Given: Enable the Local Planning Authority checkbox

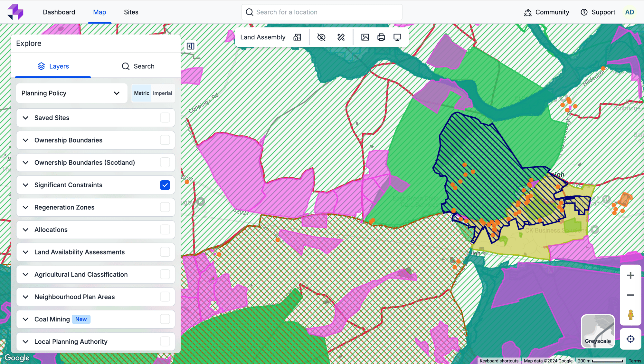Looking at the screenshot, I should pos(165,341).
